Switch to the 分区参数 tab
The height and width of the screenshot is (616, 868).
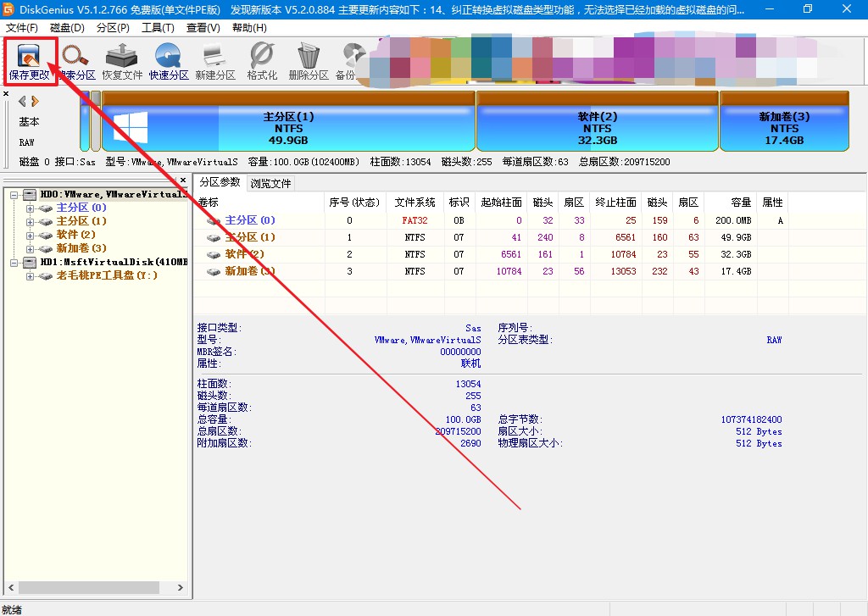tap(220, 182)
